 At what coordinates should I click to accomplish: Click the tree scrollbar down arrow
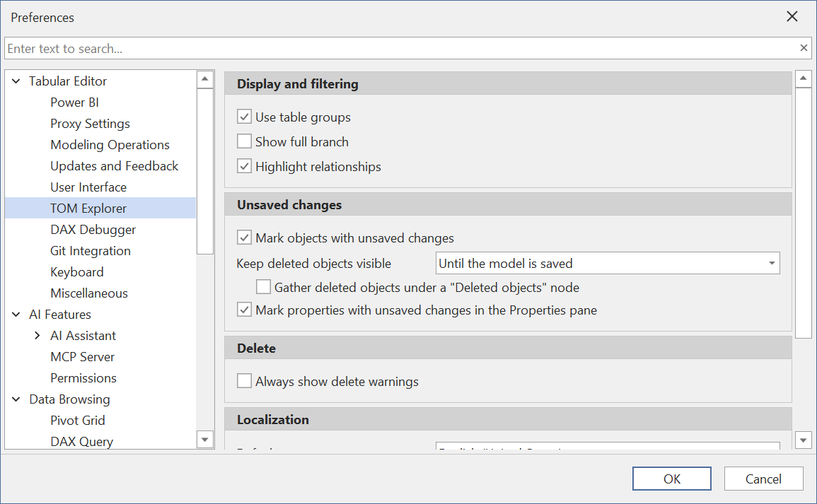pyautogui.click(x=204, y=440)
